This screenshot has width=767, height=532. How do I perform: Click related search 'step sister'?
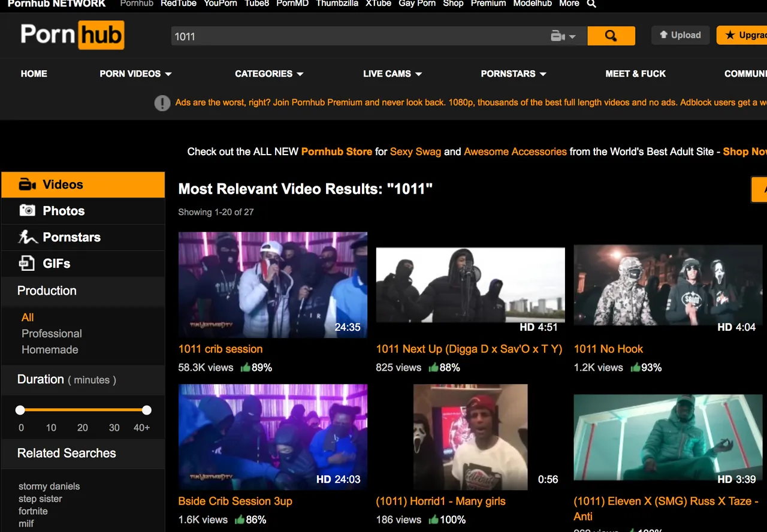click(x=40, y=498)
